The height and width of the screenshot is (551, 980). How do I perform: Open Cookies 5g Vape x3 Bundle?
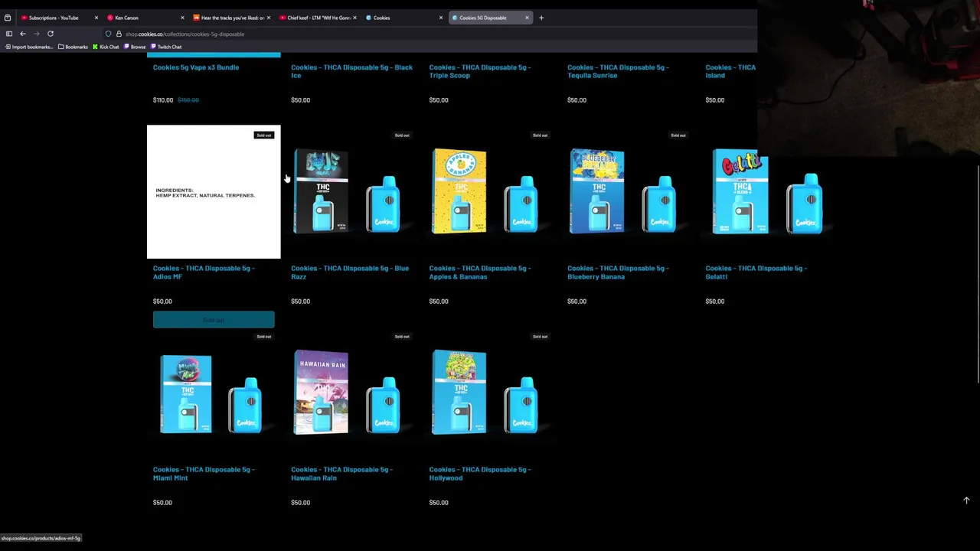click(196, 67)
